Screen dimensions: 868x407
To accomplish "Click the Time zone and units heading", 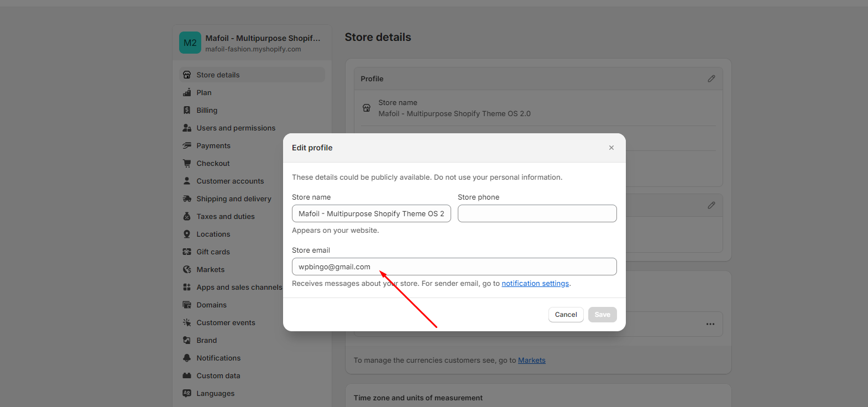I will tap(418, 398).
